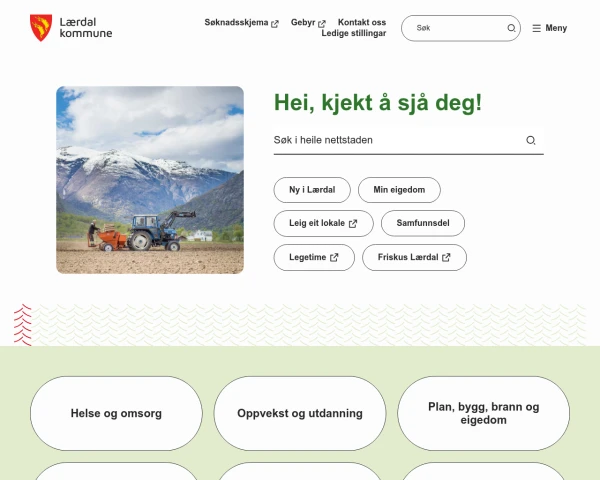The width and height of the screenshot is (600, 480).
Task: Click the magnifier icon in header search box
Action: tap(511, 28)
